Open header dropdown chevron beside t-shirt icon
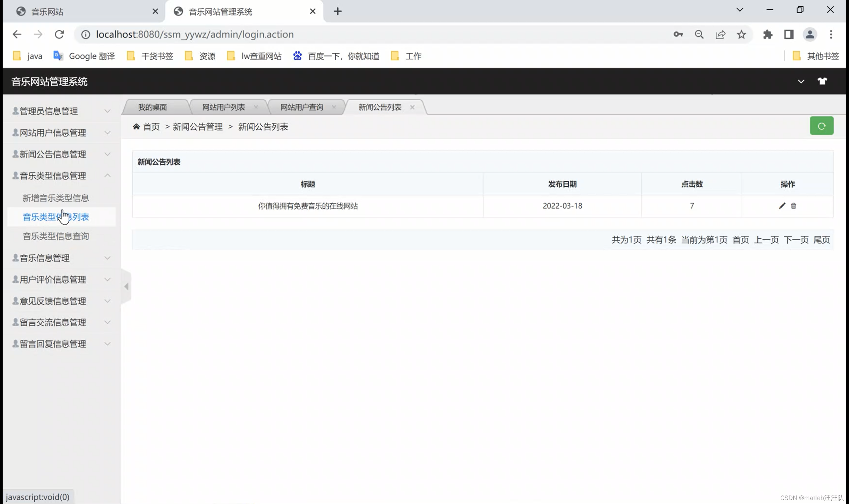Viewport: 849px width, 504px height. pos(801,82)
